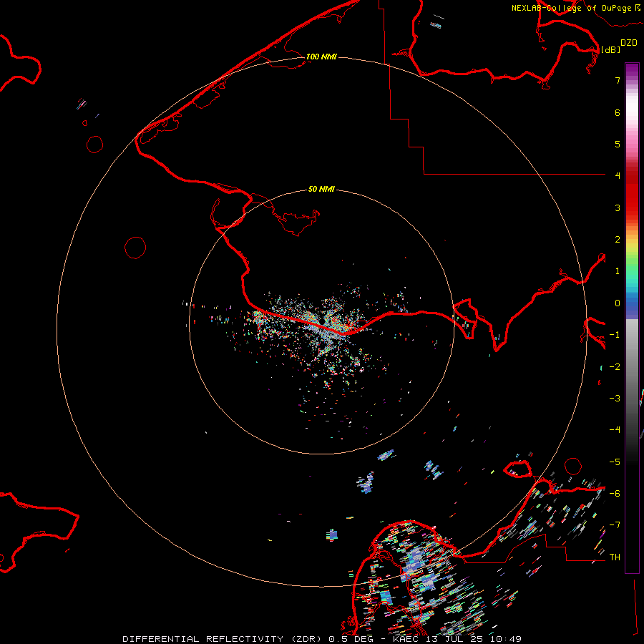Click the 3 tick label on the color scale
The height and width of the screenshot is (644, 644).
click(618, 208)
